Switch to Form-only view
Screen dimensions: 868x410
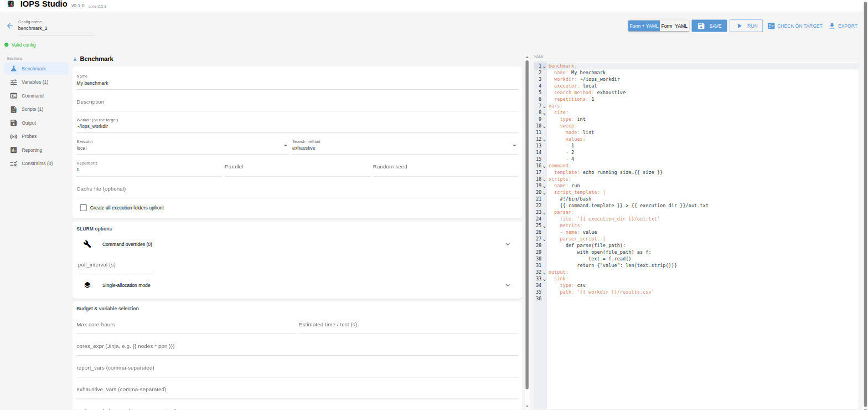pyautogui.click(x=666, y=26)
